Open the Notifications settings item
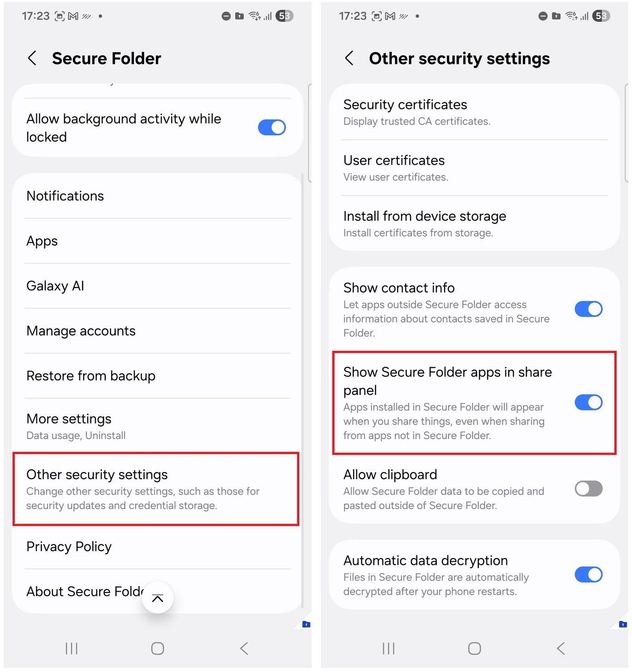Viewport: 632px width, 672px height. coord(157,196)
